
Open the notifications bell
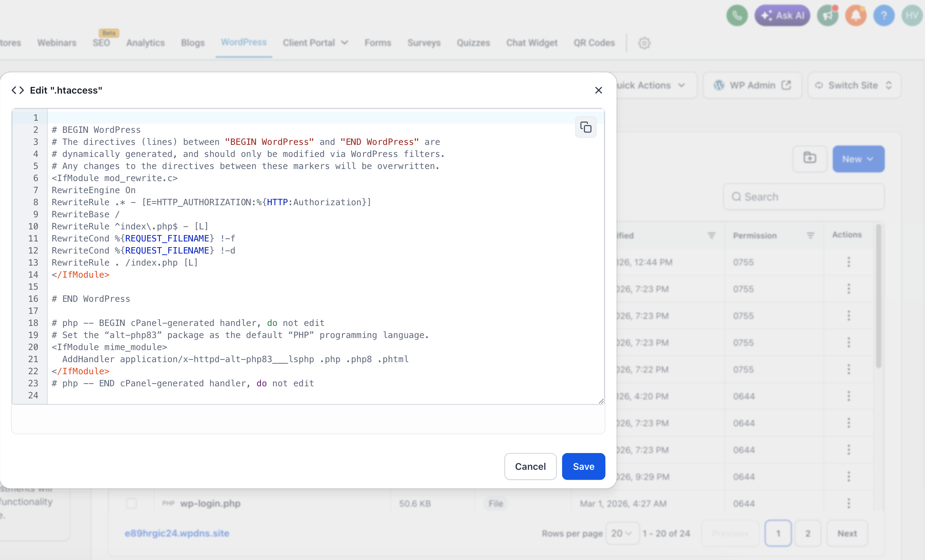[x=856, y=15]
